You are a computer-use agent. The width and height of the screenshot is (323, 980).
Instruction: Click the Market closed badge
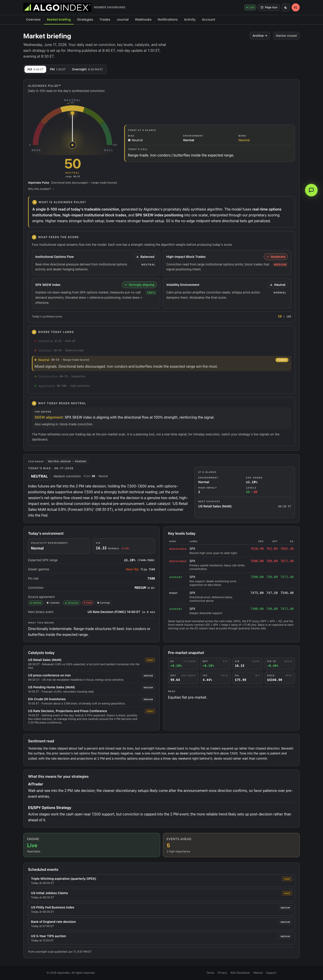(x=286, y=36)
